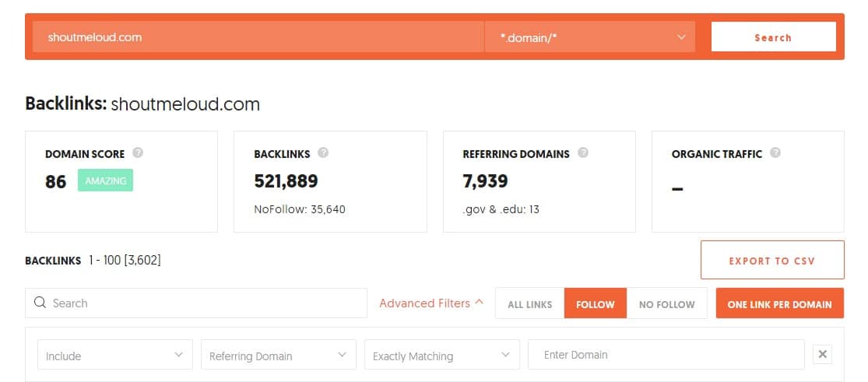Switch to the All Links tab
The height and width of the screenshot is (382, 868).
point(530,303)
